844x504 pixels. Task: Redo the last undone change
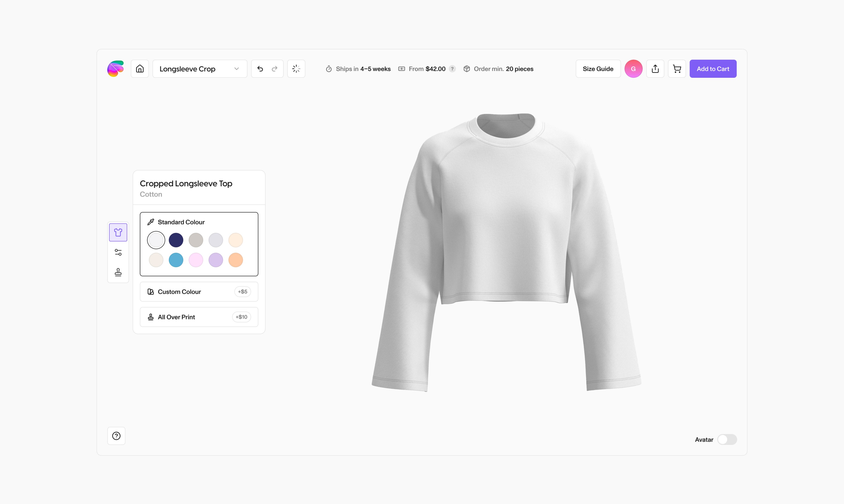pyautogui.click(x=275, y=69)
